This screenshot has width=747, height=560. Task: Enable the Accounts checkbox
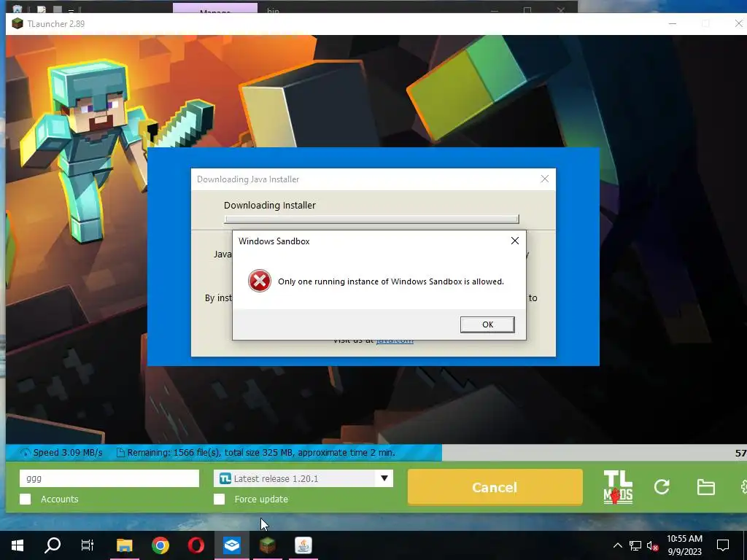click(x=26, y=499)
